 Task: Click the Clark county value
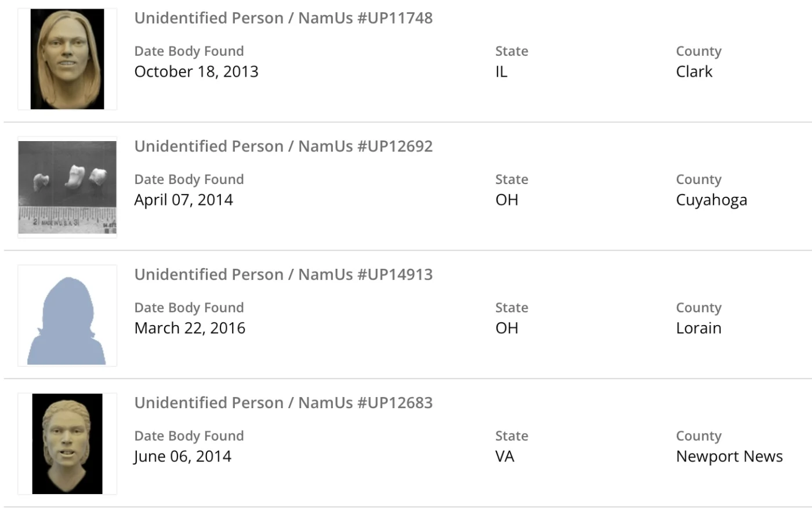[x=694, y=72]
